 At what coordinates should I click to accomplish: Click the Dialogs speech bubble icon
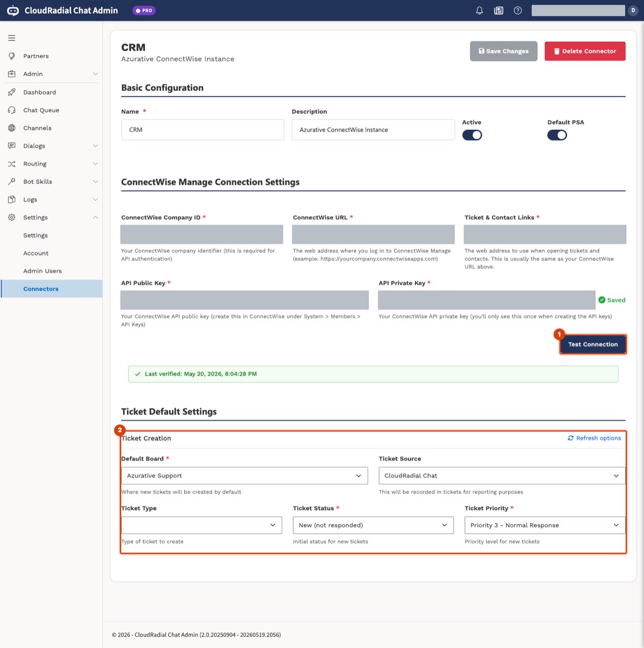(x=12, y=146)
